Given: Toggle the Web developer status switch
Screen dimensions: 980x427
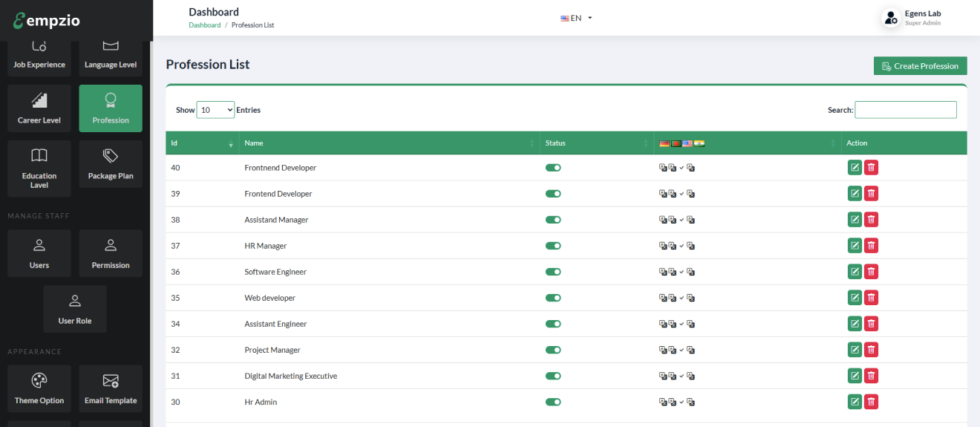Looking at the screenshot, I should tap(553, 298).
